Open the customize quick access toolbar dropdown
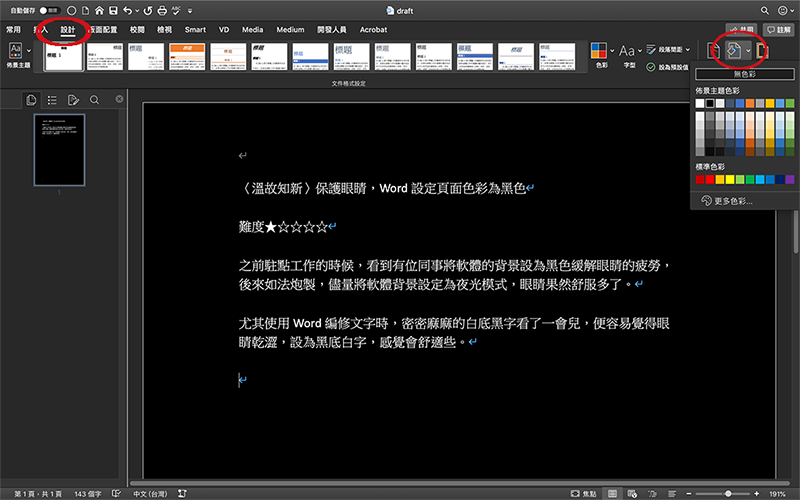800x500 pixels. click(190, 11)
